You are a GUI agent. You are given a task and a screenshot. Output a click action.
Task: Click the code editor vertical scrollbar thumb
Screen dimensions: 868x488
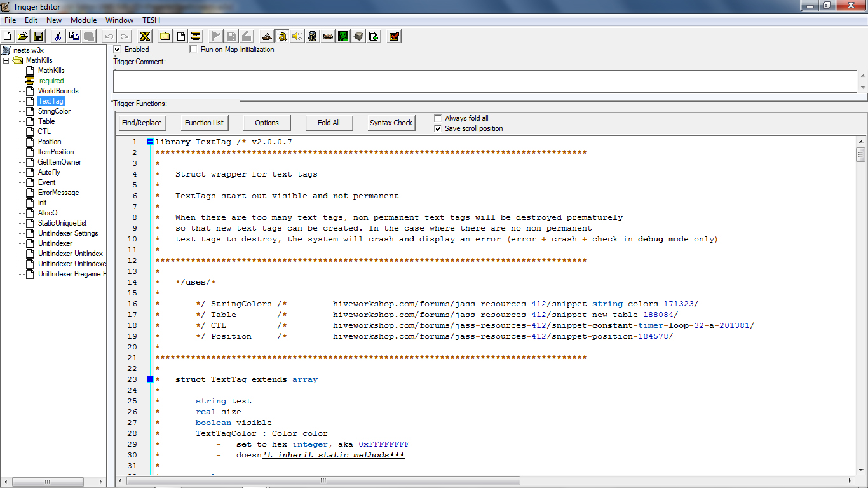coord(860,154)
